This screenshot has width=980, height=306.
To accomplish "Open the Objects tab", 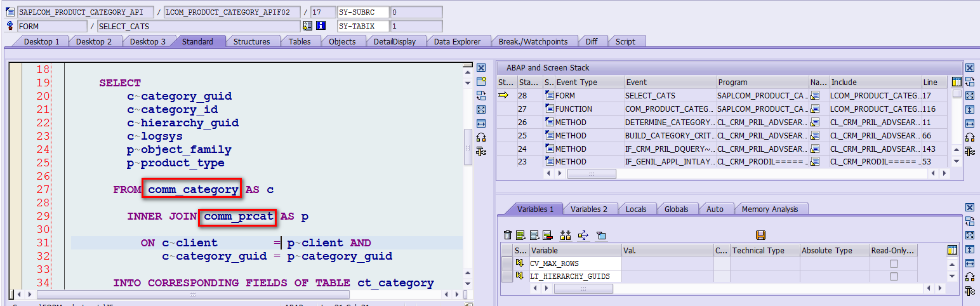I will tap(341, 41).
